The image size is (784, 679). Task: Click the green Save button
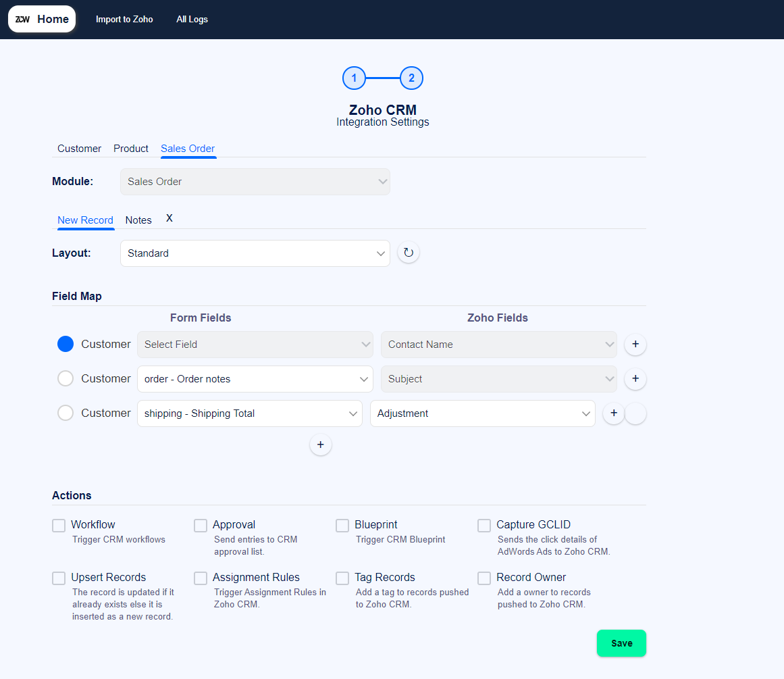(x=621, y=643)
